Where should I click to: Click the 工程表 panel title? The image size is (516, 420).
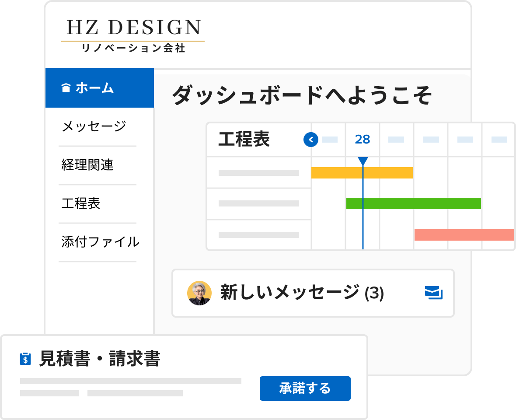[x=244, y=139]
